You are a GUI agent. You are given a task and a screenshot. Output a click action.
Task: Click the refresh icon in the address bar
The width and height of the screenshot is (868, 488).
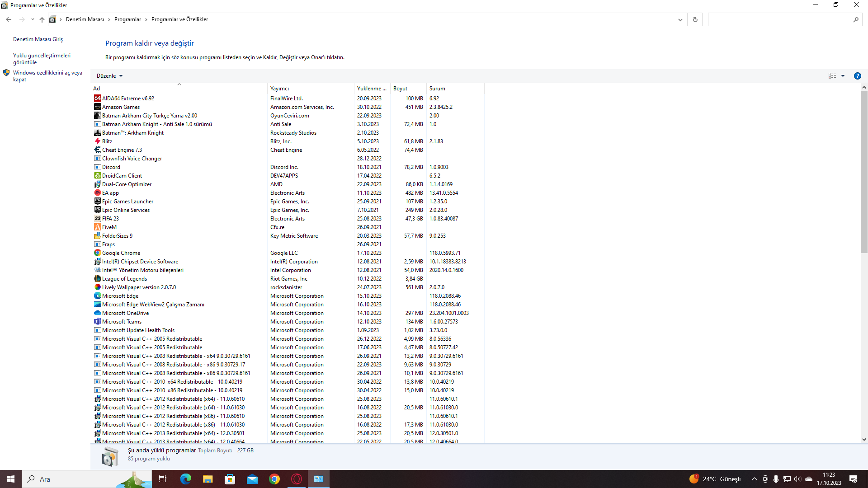click(695, 19)
